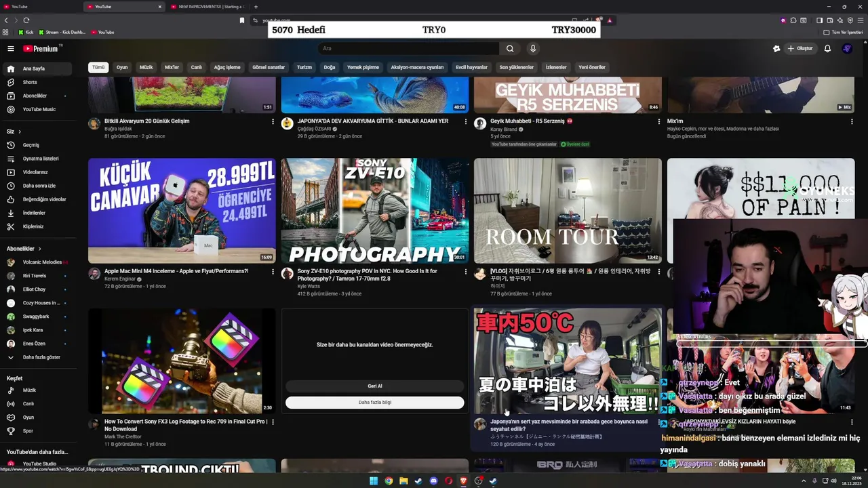Open YouTube Music sidebar entry
The height and width of the screenshot is (488, 868).
[x=38, y=109]
